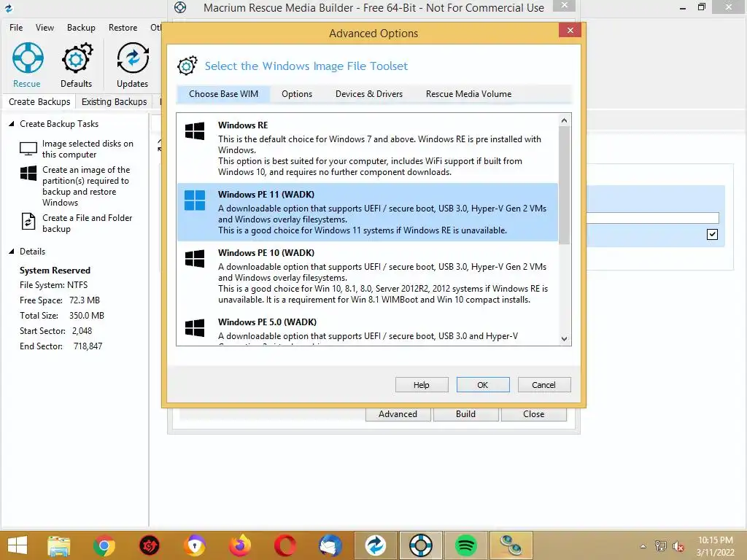Click Create an image of partitions link
Screen dimensions: 747x560
point(86,186)
